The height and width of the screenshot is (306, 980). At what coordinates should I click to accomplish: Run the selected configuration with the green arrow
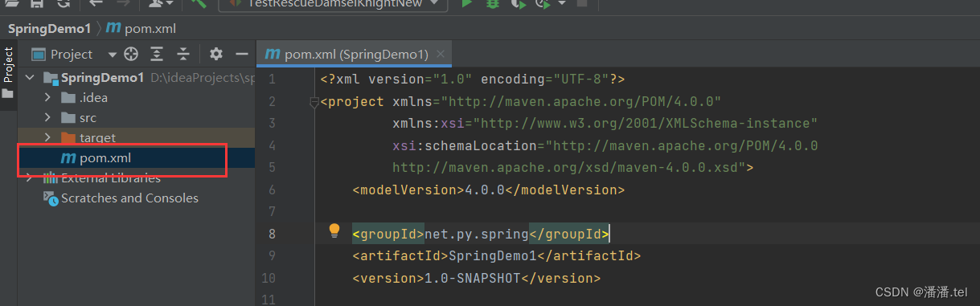(466, 4)
